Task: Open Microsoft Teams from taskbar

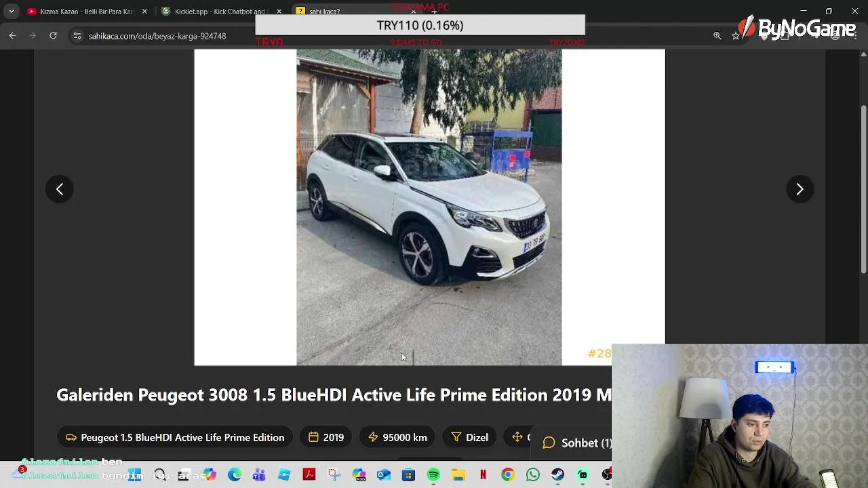Action: [x=259, y=475]
